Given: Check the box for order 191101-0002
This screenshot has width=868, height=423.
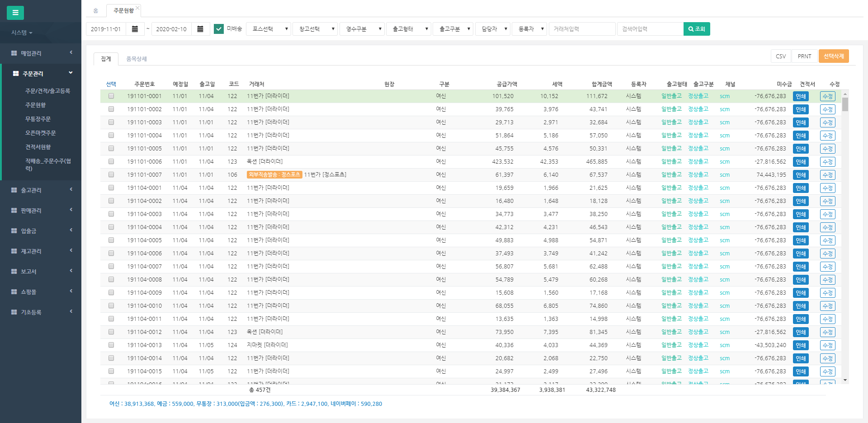Looking at the screenshot, I should (x=111, y=109).
